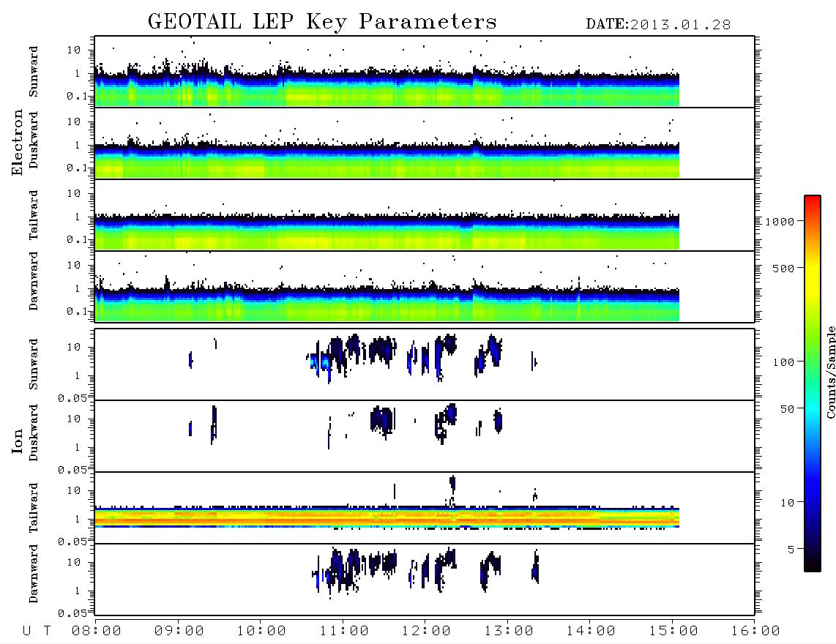The width and height of the screenshot is (836, 644).
Task: Click the "15:00" time tick label
Action: pyautogui.click(x=673, y=632)
